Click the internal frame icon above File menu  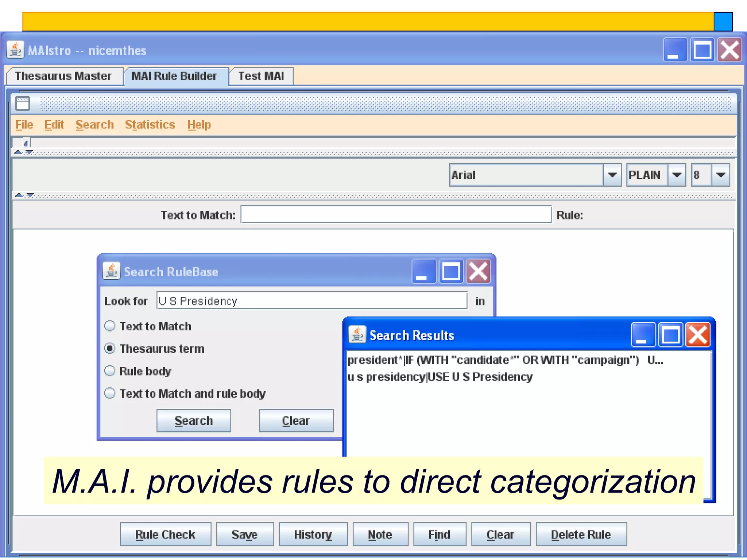[x=23, y=104]
